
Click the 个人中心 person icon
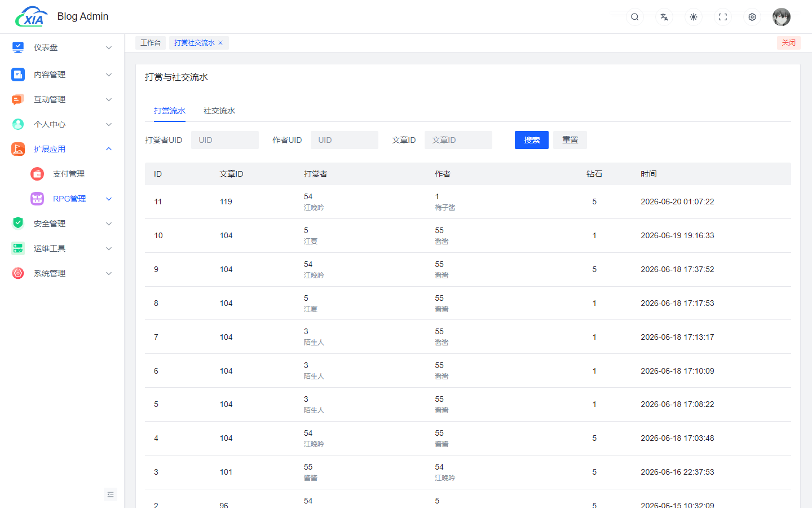pos(18,124)
